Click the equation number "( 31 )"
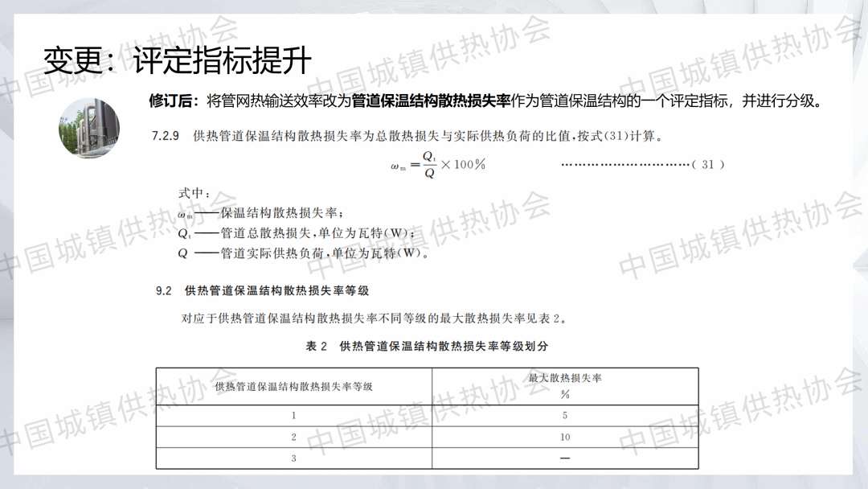This screenshot has width=868, height=489. coord(707,164)
